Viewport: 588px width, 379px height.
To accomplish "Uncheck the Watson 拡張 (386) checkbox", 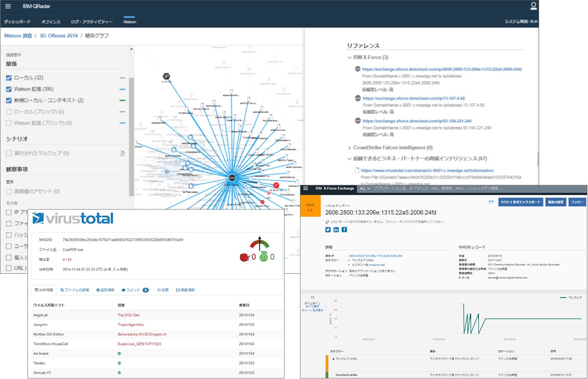I will click(9, 89).
